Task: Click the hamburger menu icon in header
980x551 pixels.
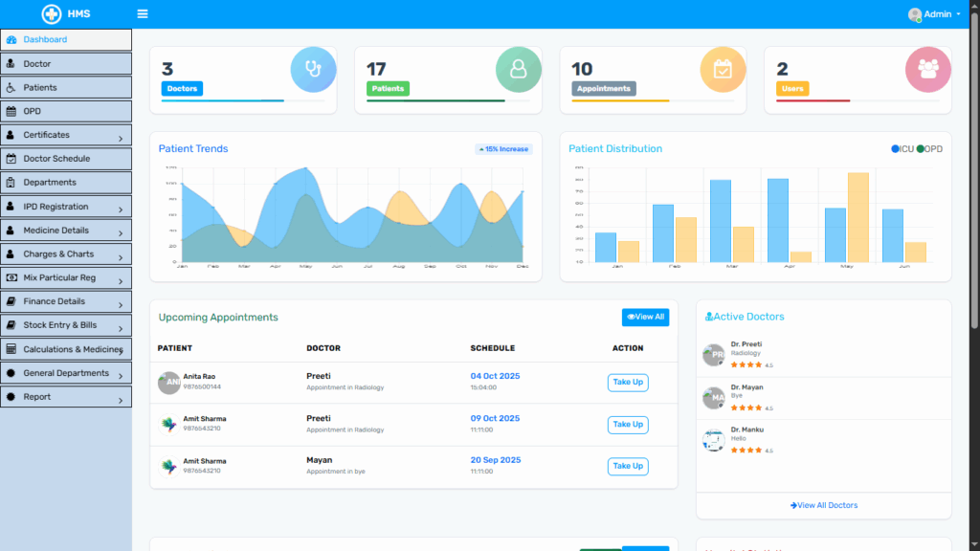Action: [x=143, y=14]
